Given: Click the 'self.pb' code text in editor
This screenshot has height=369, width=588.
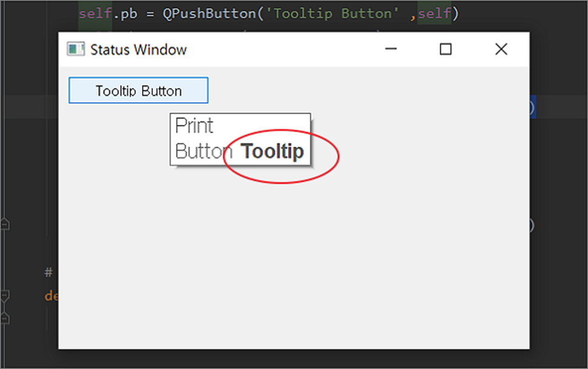Looking at the screenshot, I should pyautogui.click(x=108, y=13).
